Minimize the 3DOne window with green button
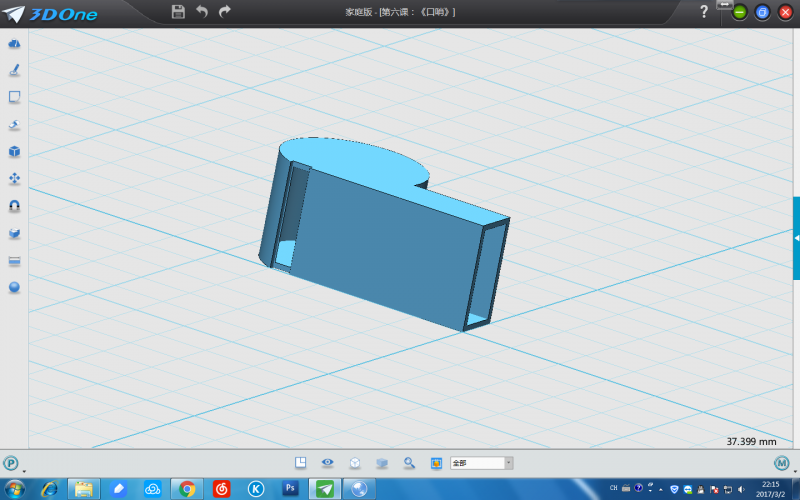The width and height of the screenshot is (800, 500). pos(739,12)
